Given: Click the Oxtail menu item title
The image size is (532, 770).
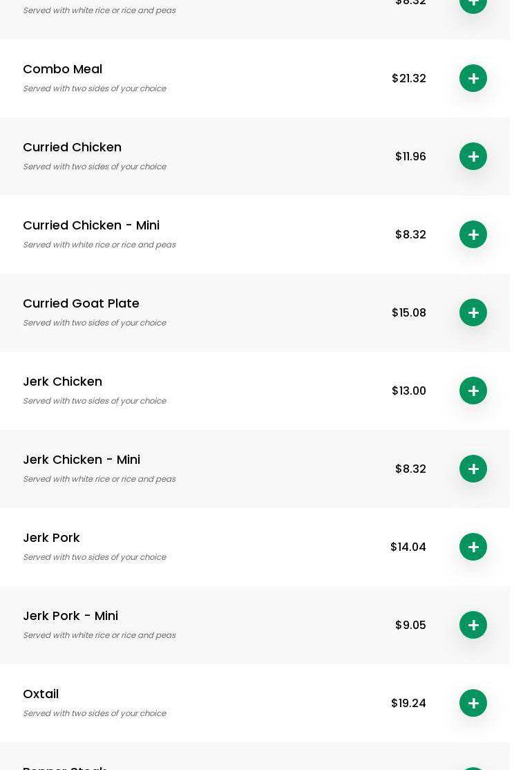Looking at the screenshot, I should tap(41, 694).
